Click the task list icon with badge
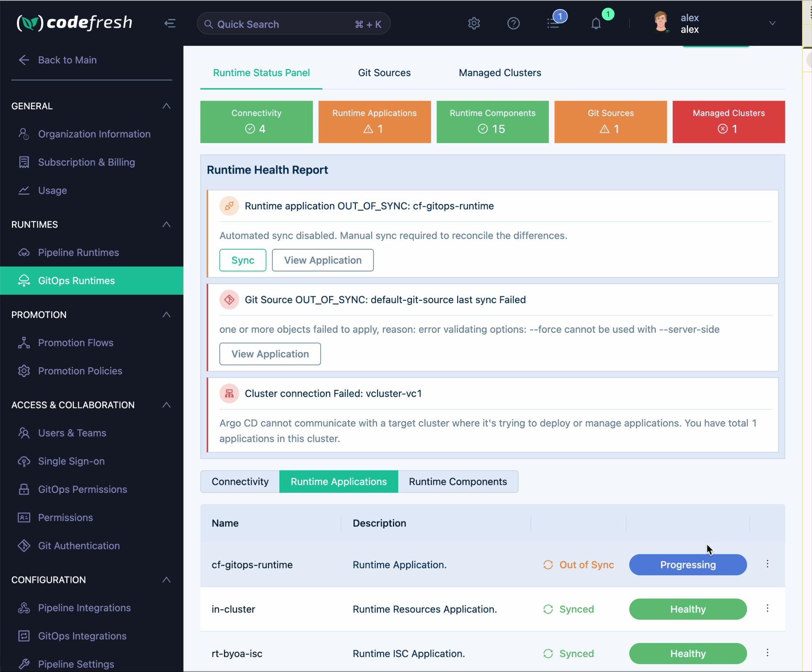812x672 pixels. (553, 23)
